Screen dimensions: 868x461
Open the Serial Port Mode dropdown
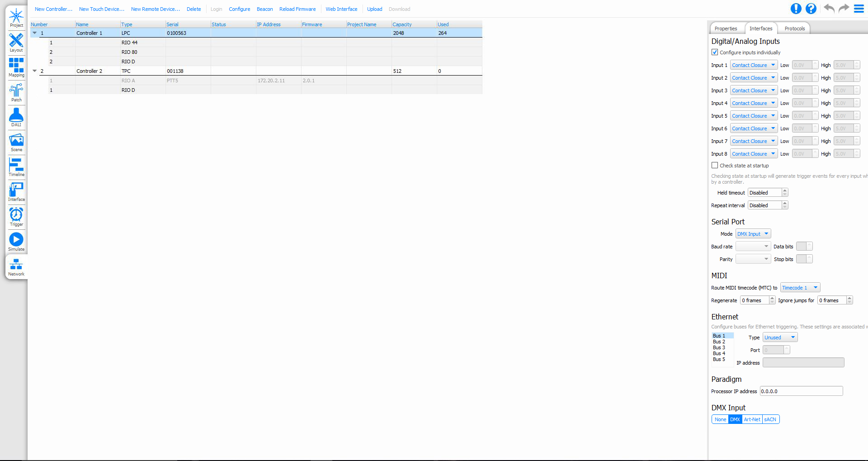point(753,234)
